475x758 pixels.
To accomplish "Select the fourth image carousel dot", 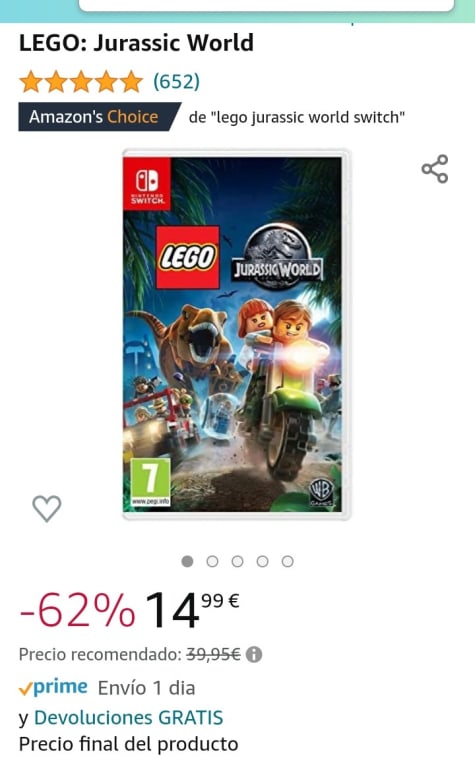I will click(262, 561).
